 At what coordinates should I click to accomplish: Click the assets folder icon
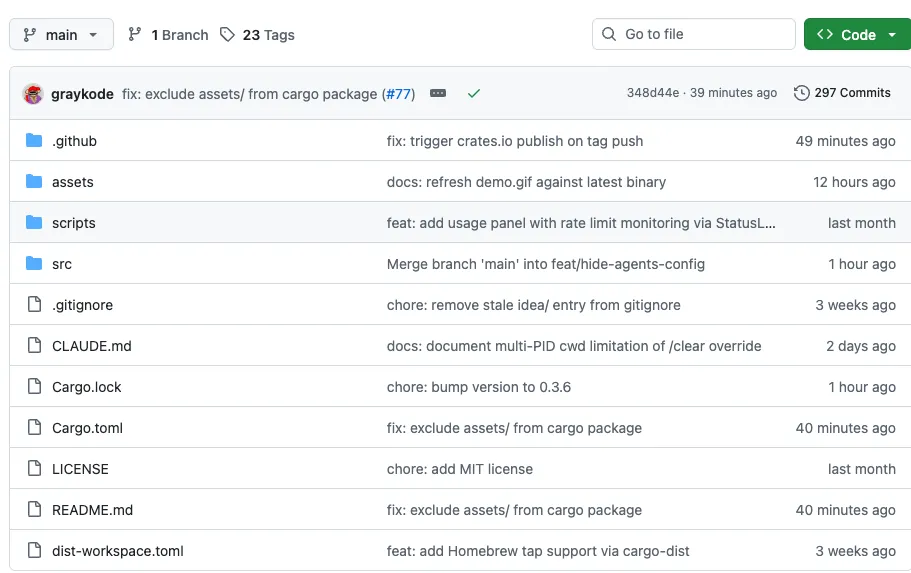pos(34,182)
